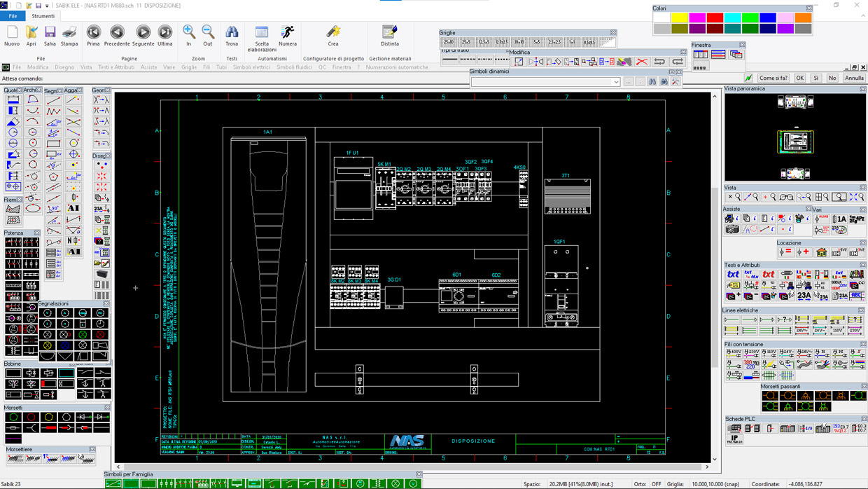Click the Annulla button
Image resolution: width=868 pixels, height=489 pixels.
click(854, 78)
